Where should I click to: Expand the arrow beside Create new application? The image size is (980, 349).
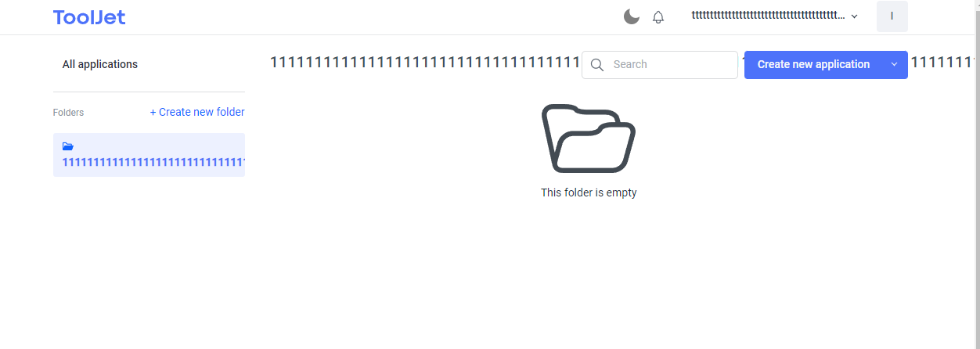(x=895, y=65)
